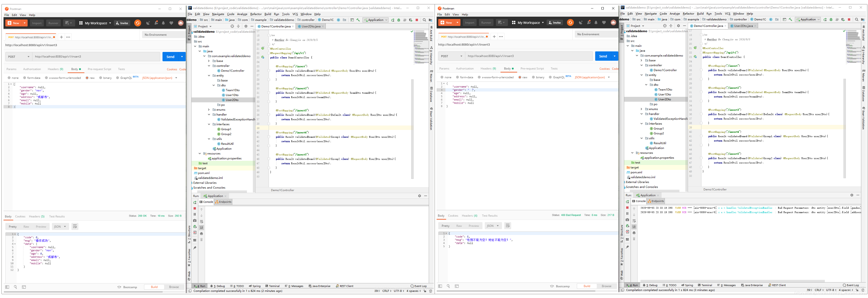Open Send options arrow in left Postman window

coord(182,57)
